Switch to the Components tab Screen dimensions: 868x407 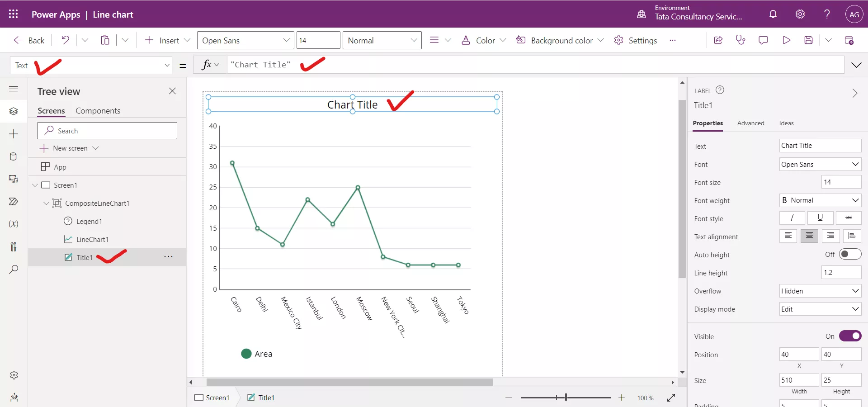99,111
